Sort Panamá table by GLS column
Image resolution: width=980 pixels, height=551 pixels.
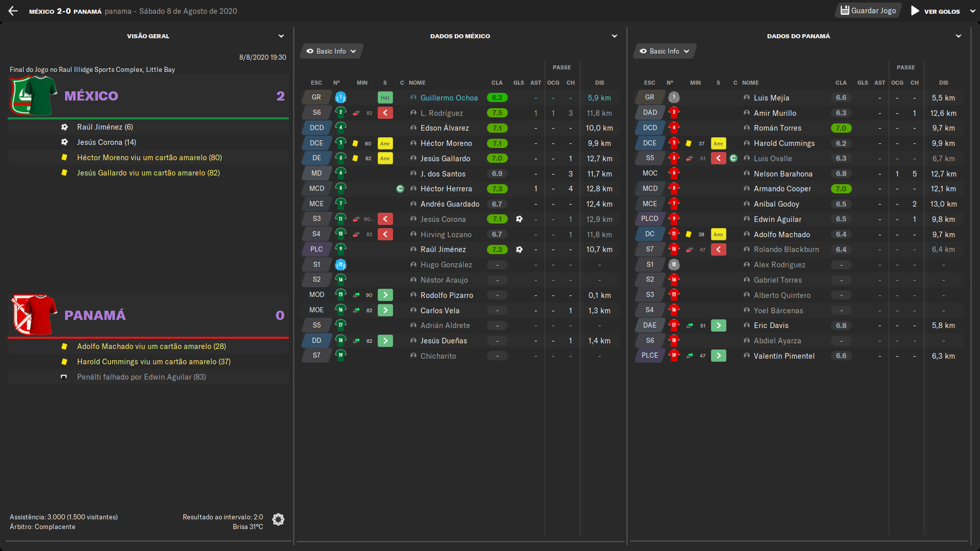[863, 83]
